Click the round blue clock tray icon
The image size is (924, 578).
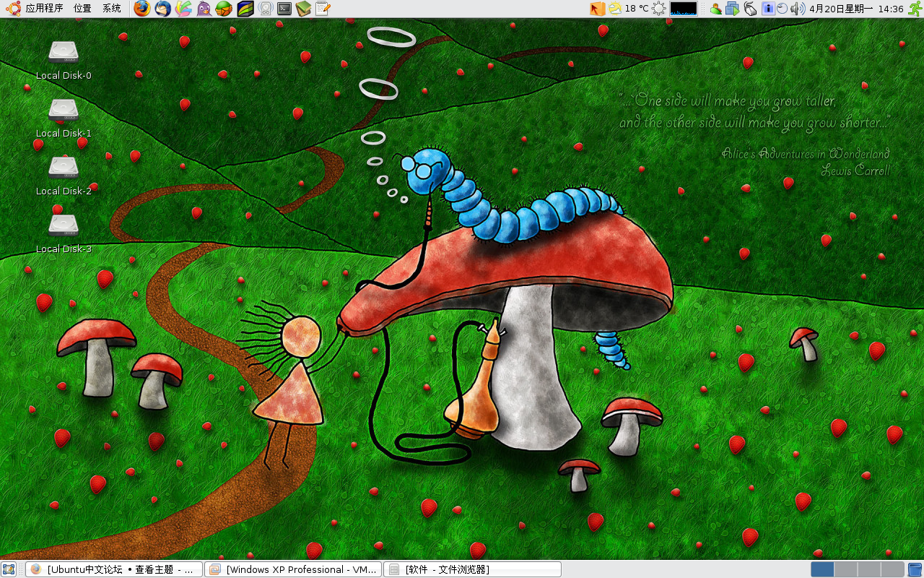[x=782, y=9]
